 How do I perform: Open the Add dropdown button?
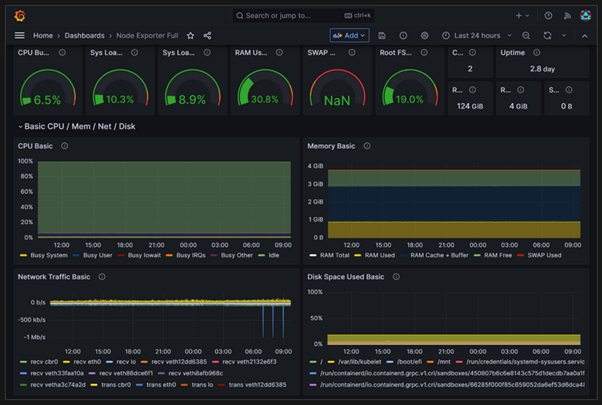pos(351,36)
